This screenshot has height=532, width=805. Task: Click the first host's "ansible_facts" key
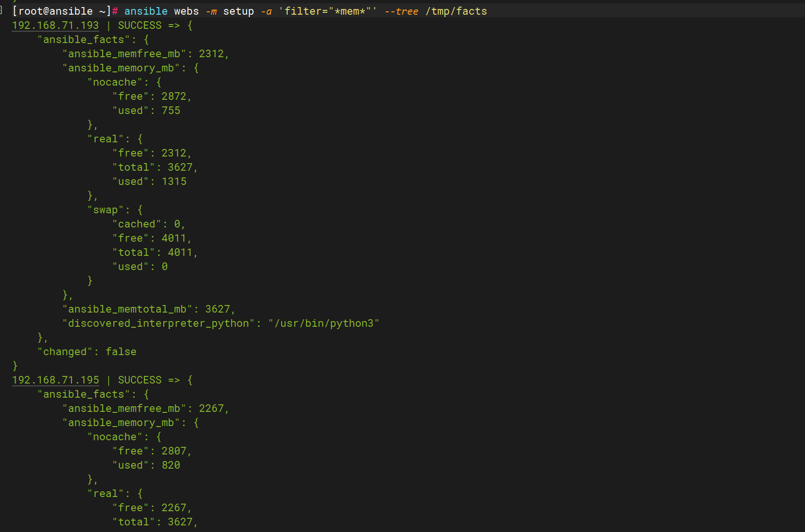tap(84, 40)
